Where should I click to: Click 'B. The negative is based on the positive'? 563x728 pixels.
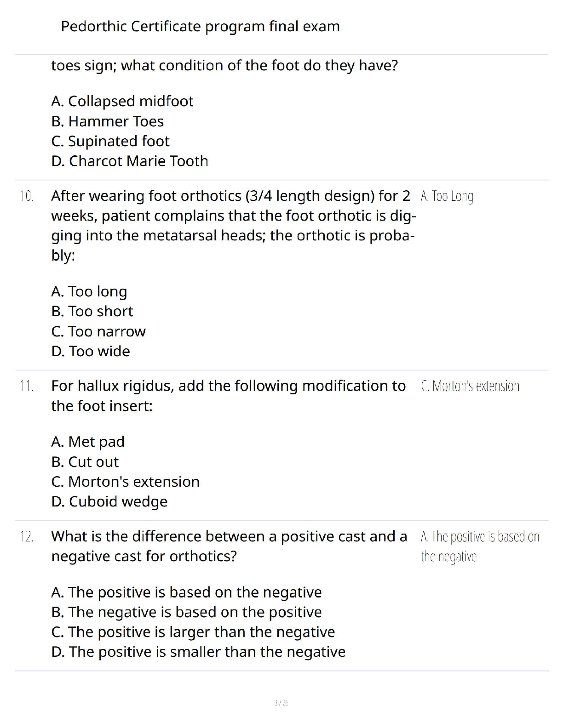pyautogui.click(x=186, y=612)
